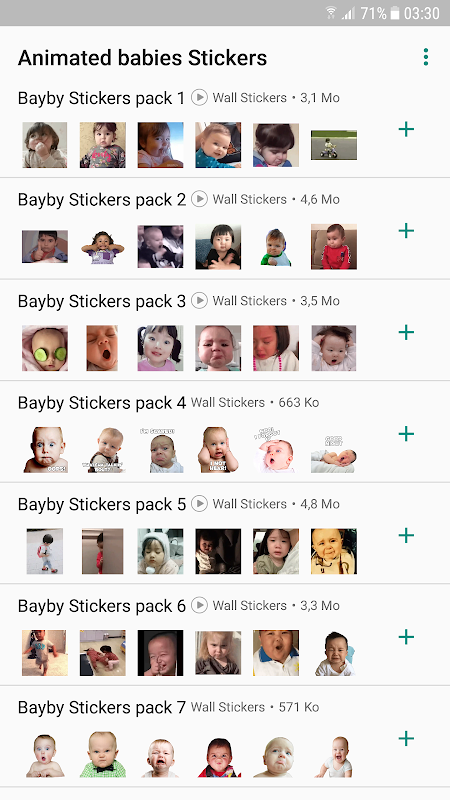
Task: Open Bayby Stickers pack 2 title
Action: coord(102,199)
